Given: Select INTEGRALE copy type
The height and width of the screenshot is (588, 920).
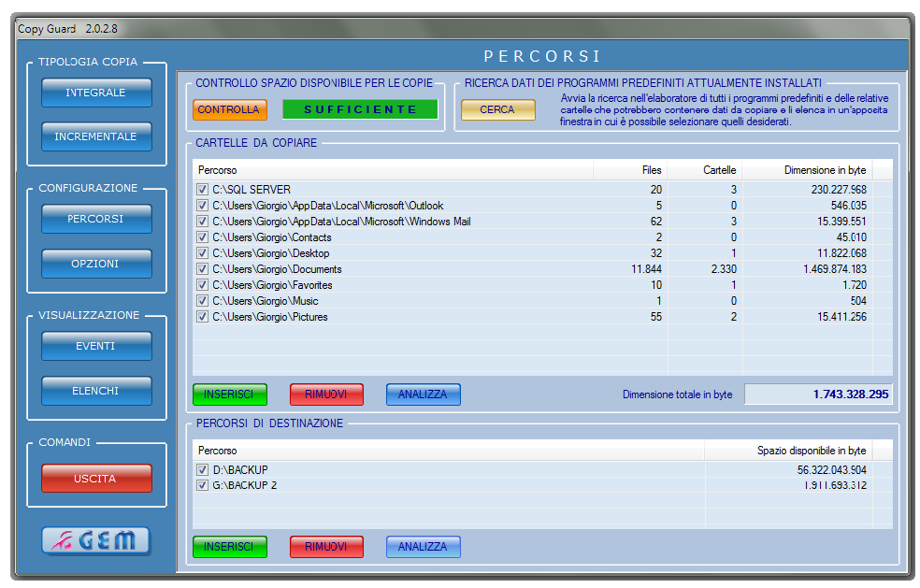Looking at the screenshot, I should (96, 93).
